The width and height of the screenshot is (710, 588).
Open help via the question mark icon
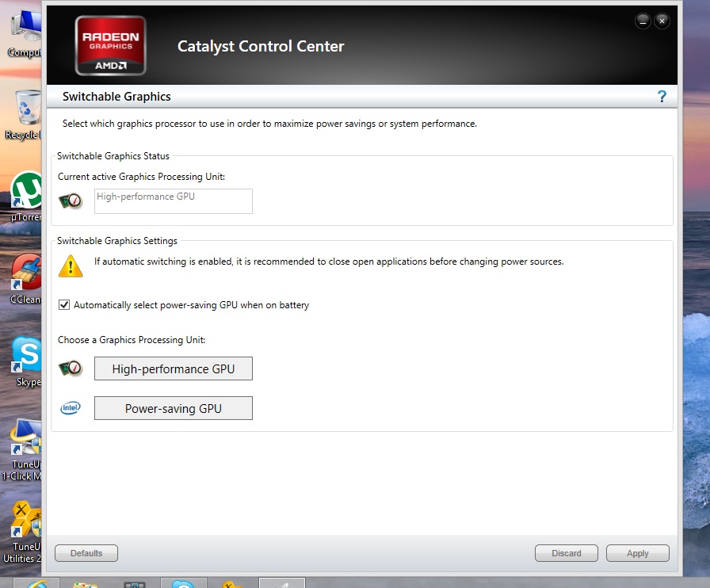click(x=662, y=97)
